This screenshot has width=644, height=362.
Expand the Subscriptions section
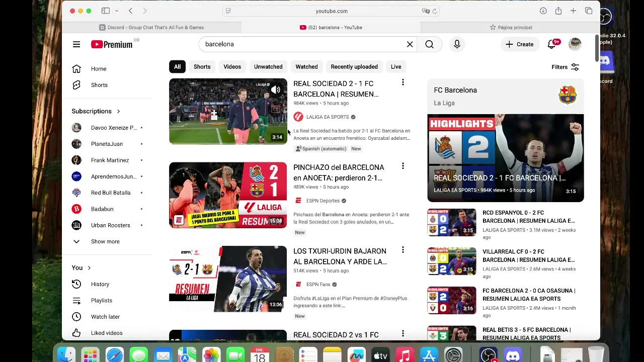tap(96, 111)
